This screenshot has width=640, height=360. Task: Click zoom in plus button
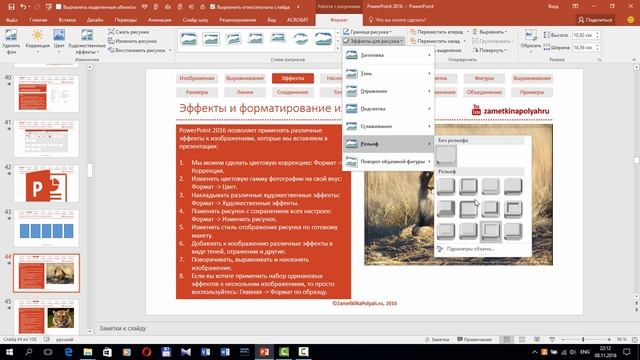click(609, 339)
